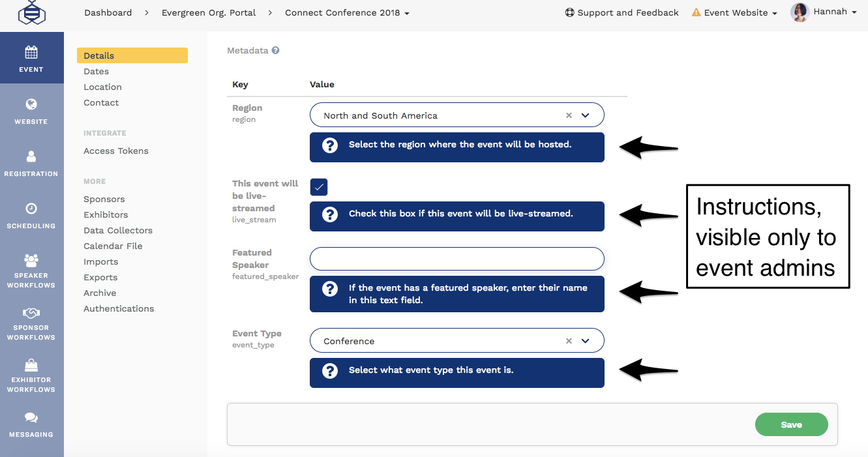Click the Support and Feedback lifebuoy icon

pos(569,12)
